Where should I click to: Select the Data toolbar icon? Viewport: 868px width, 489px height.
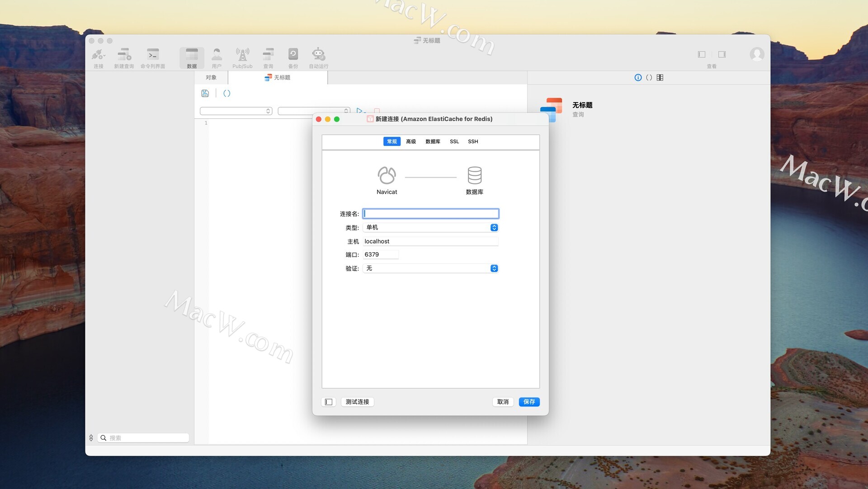pos(192,58)
